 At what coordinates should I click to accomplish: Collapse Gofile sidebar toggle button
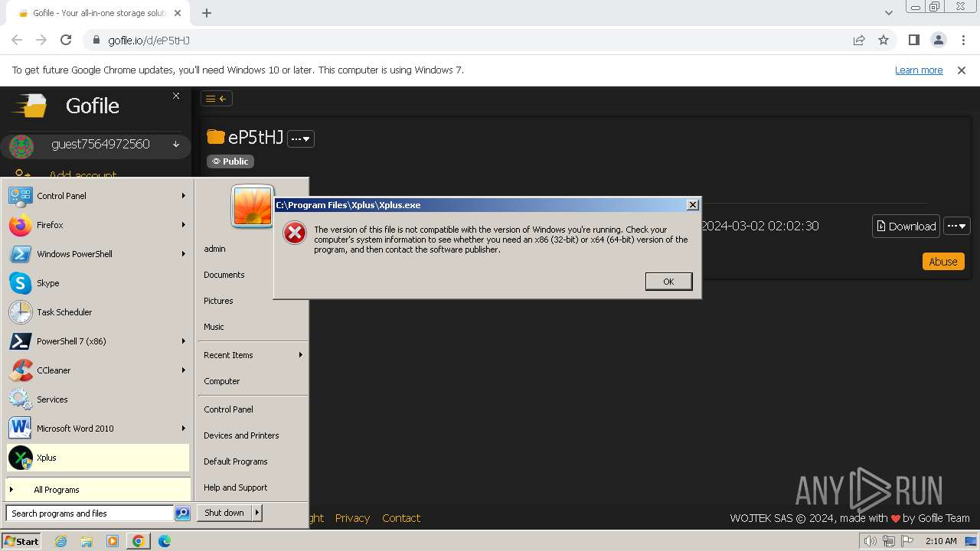[x=216, y=99]
